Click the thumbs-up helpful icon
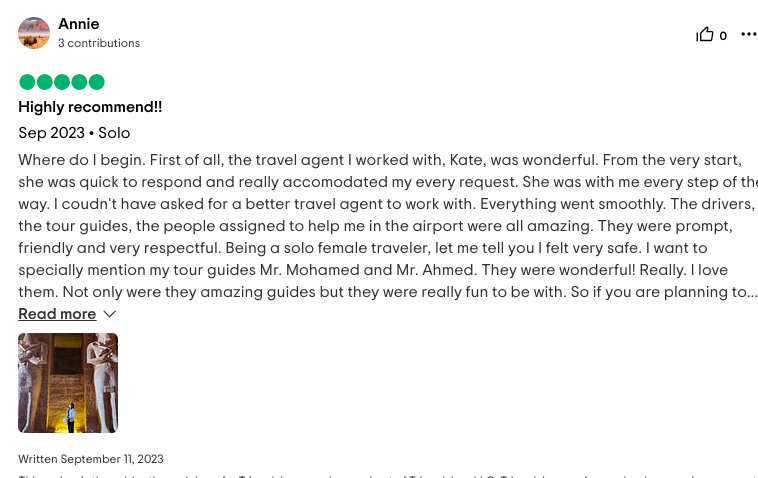 pyautogui.click(x=705, y=34)
